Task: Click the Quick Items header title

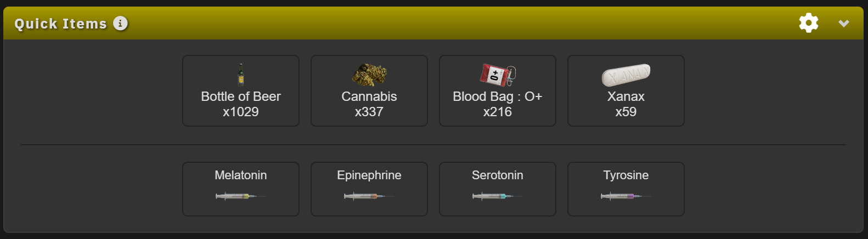Action: (x=60, y=24)
